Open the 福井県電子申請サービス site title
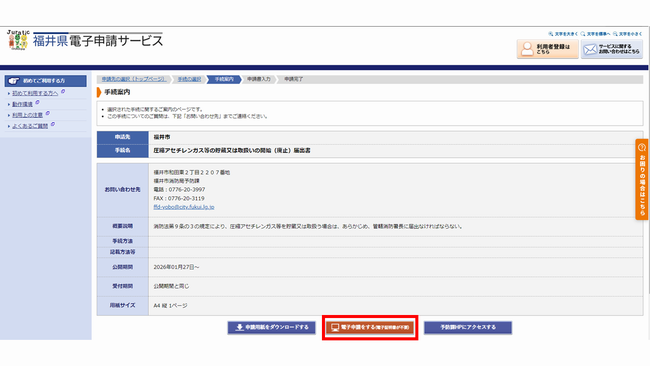The image size is (650, 366). pos(98,41)
